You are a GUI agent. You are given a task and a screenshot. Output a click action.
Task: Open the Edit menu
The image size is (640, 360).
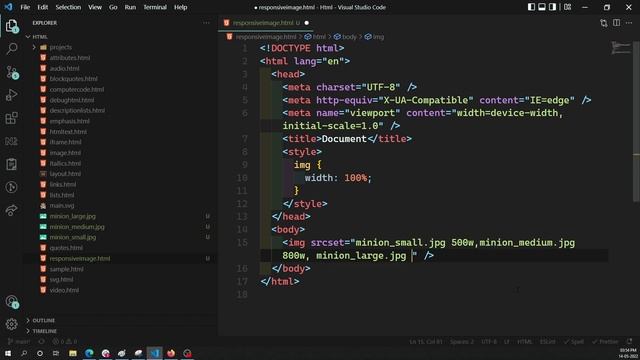(42, 7)
